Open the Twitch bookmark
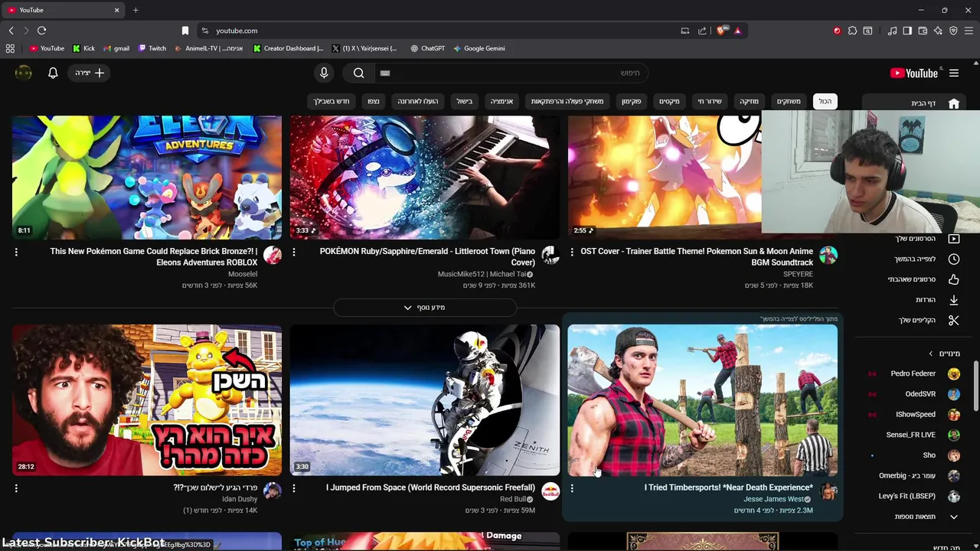This screenshot has width=980, height=551. tap(152, 48)
